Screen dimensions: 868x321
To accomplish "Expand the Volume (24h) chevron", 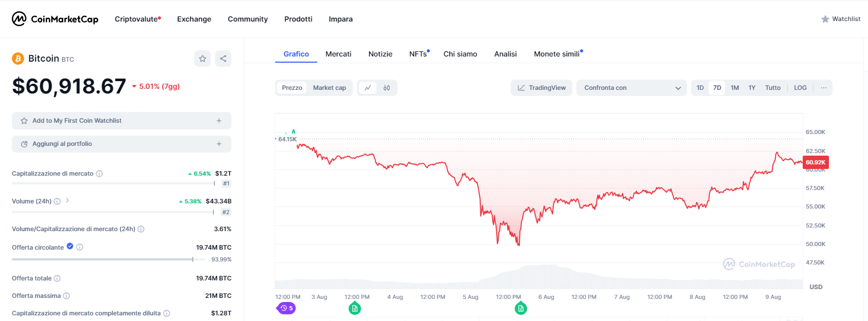I will coord(67,201).
